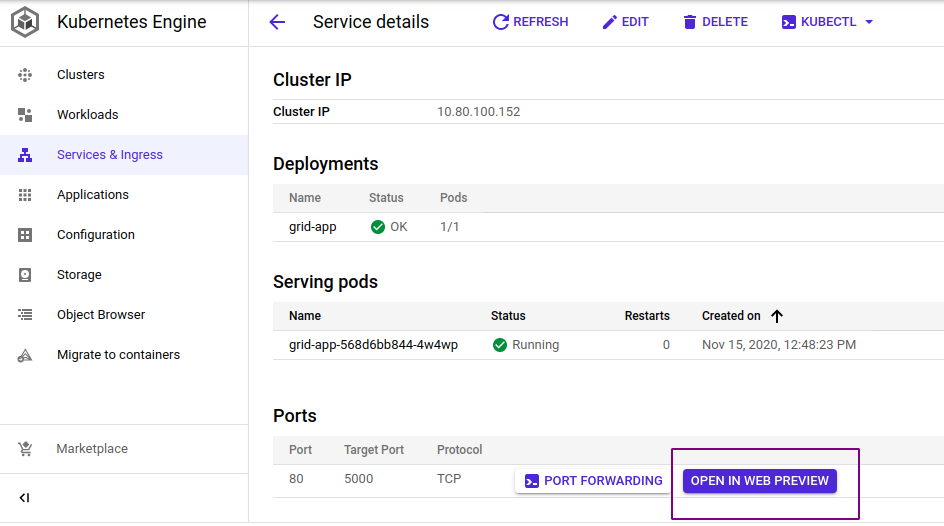Viewport: 944px width, 526px height.
Task: Click the Workloads sidebar icon
Action: pyautogui.click(x=26, y=115)
